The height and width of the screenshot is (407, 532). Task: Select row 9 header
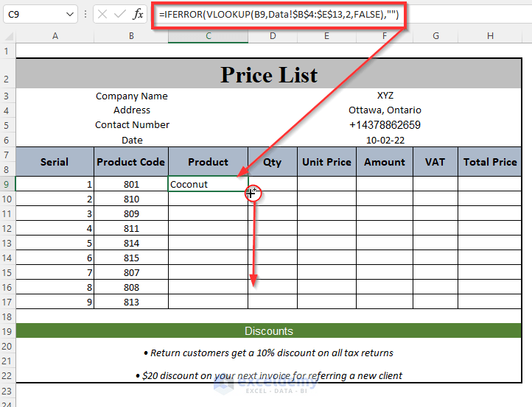(7, 184)
